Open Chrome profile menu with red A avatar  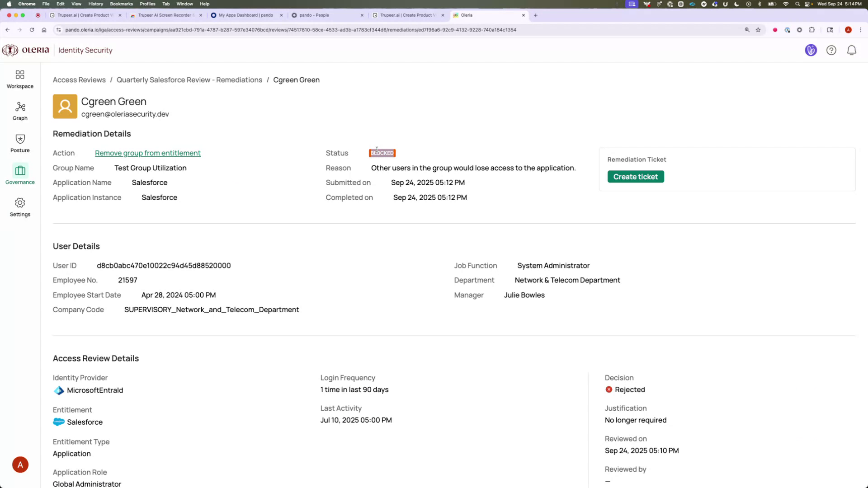click(849, 30)
